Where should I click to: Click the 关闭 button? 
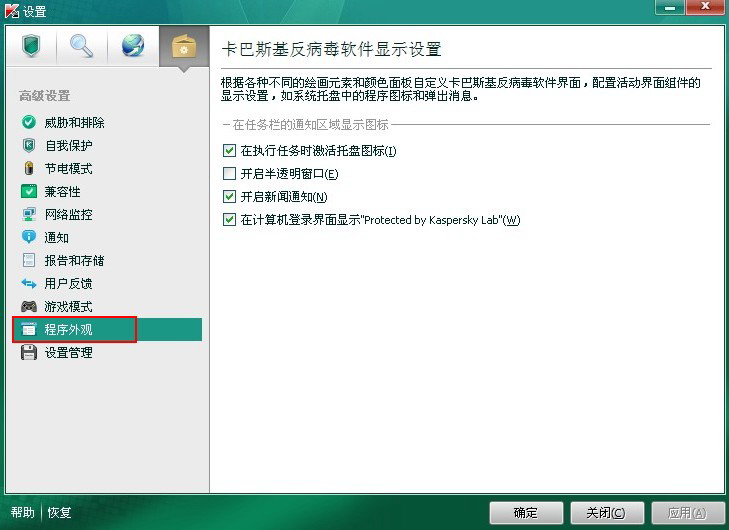(x=607, y=513)
